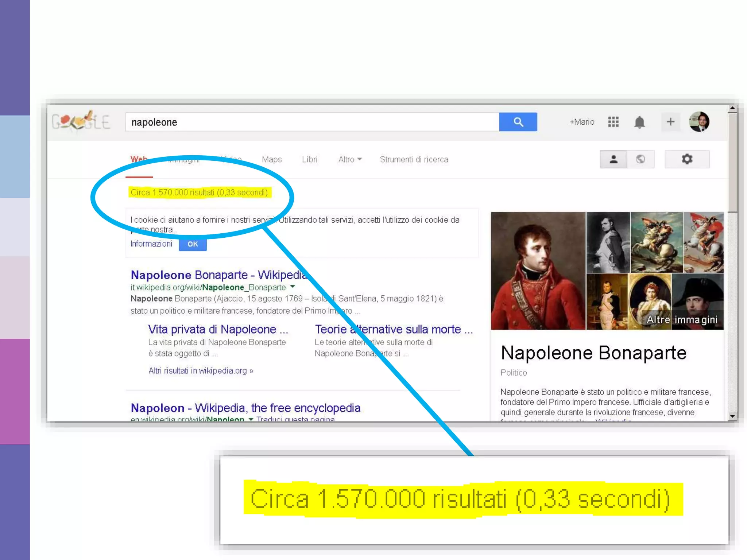Open Napoleon - Wikipedia free encyclopedia result
The image size is (747, 560).
coord(245,408)
